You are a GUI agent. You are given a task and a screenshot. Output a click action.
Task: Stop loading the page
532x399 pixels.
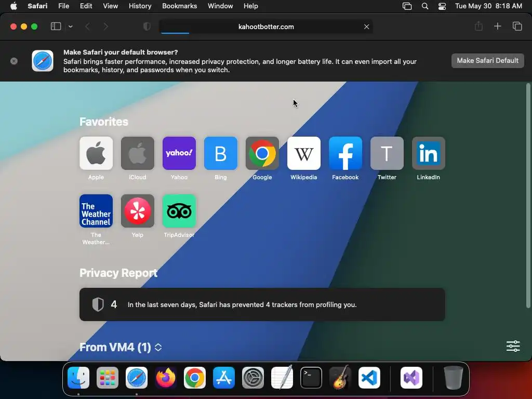pyautogui.click(x=366, y=26)
